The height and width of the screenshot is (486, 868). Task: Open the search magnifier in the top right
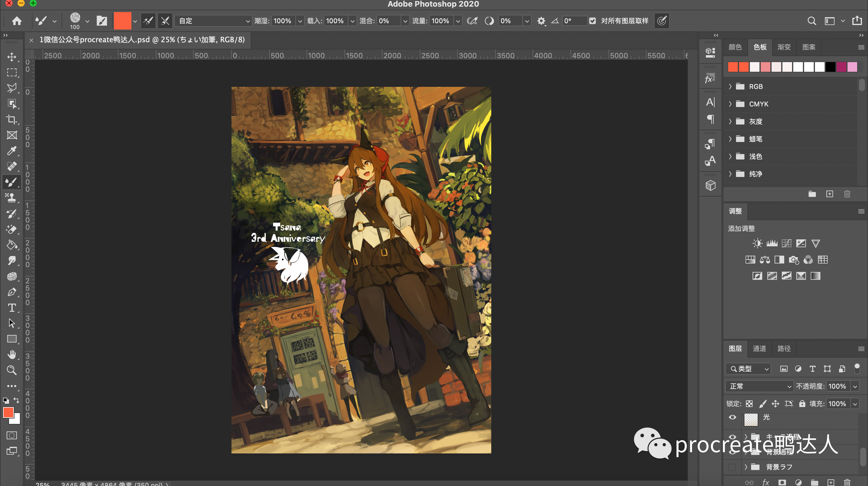click(x=812, y=21)
